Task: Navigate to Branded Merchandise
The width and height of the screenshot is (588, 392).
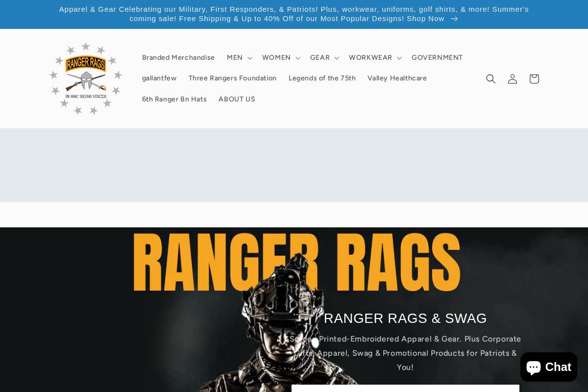Action: (178, 57)
